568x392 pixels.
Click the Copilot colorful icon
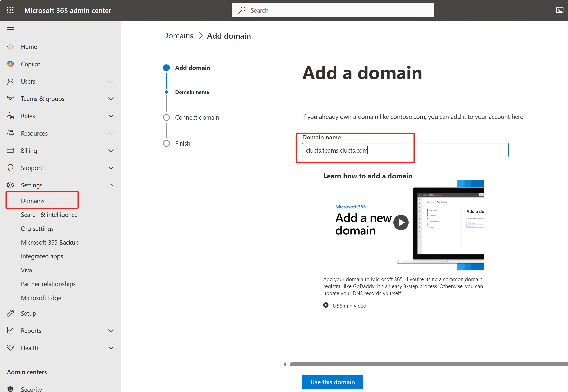10,64
